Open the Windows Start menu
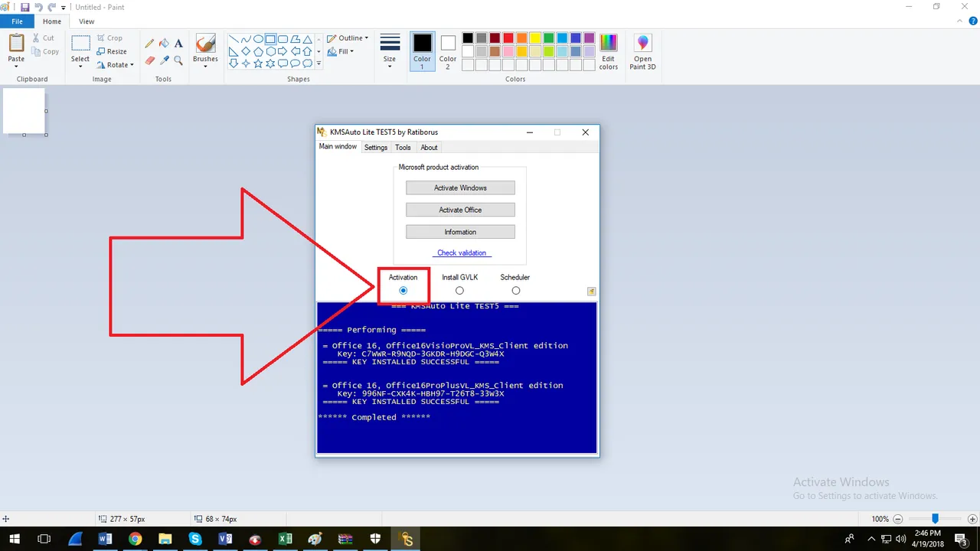This screenshot has height=551, width=980. point(15,539)
